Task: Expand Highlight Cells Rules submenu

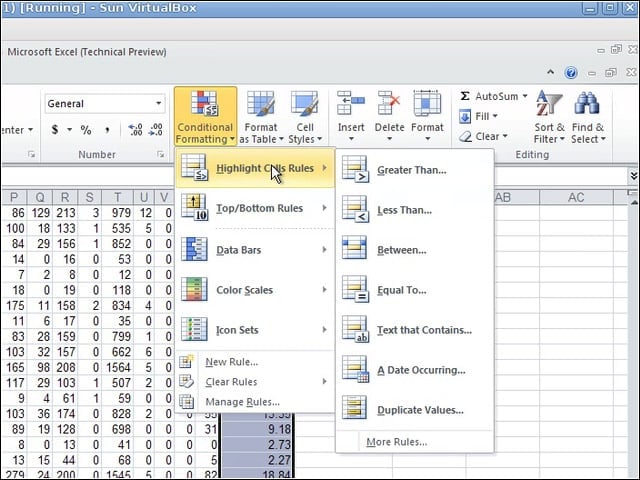Action: [255, 168]
